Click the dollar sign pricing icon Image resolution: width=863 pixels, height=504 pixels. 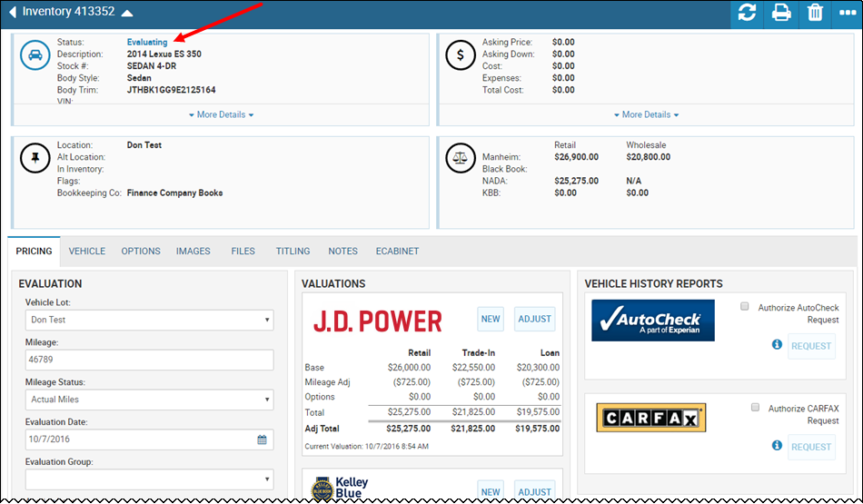coord(461,55)
